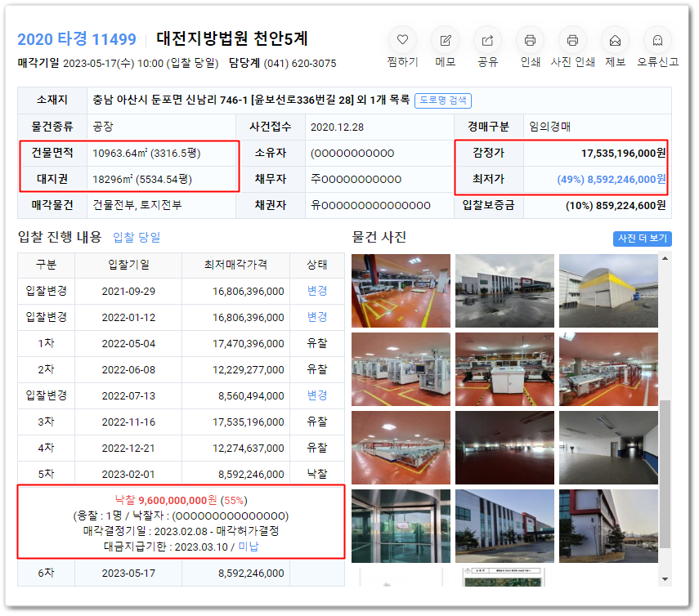
Task: Click the 6차 row date 2023-05-17
Action: (x=128, y=574)
